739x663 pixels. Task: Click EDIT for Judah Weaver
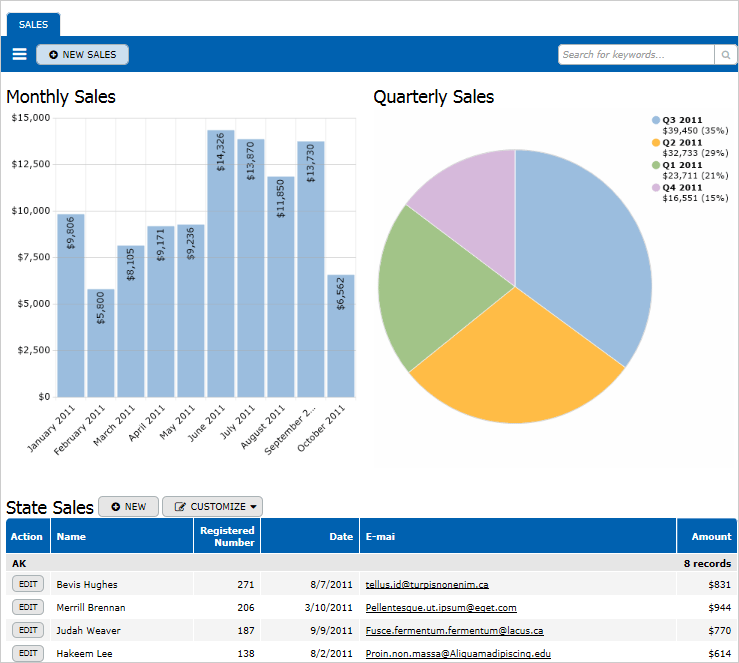coord(28,630)
